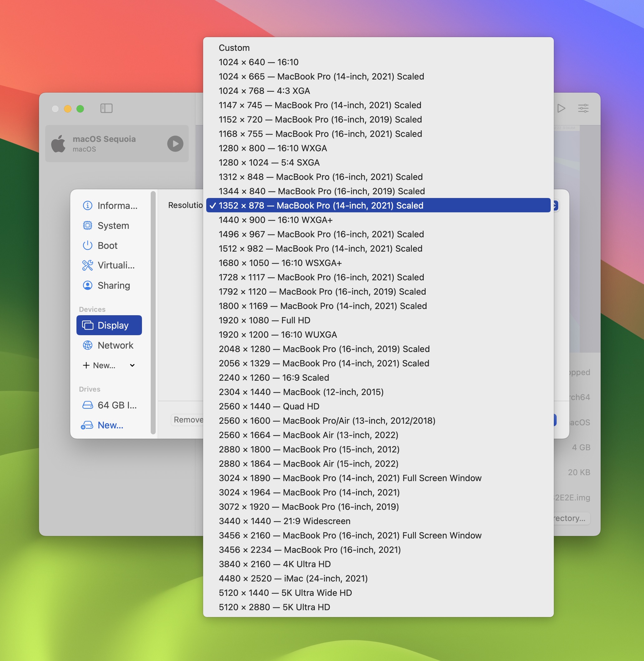This screenshot has height=661, width=644.
Task: Select 5120 × 2880 — 5K Ultra HD
Action: tap(378, 607)
